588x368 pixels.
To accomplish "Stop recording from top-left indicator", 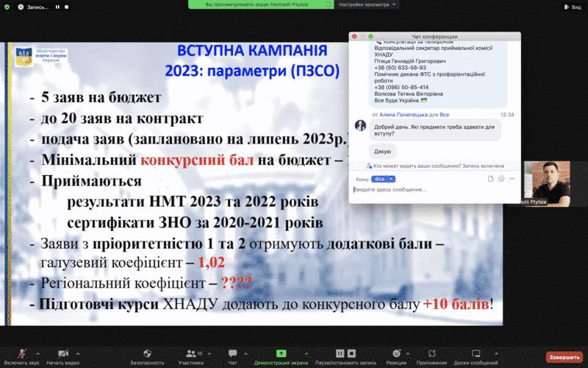I will pyautogui.click(x=66, y=7).
